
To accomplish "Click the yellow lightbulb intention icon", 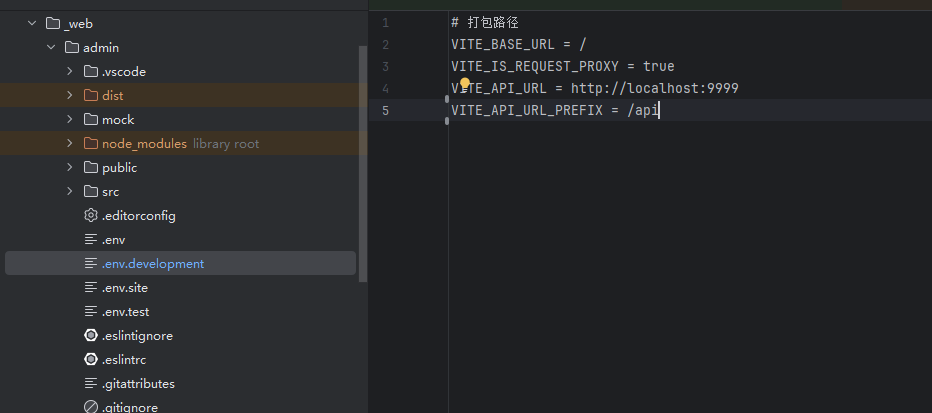I will coord(465,84).
